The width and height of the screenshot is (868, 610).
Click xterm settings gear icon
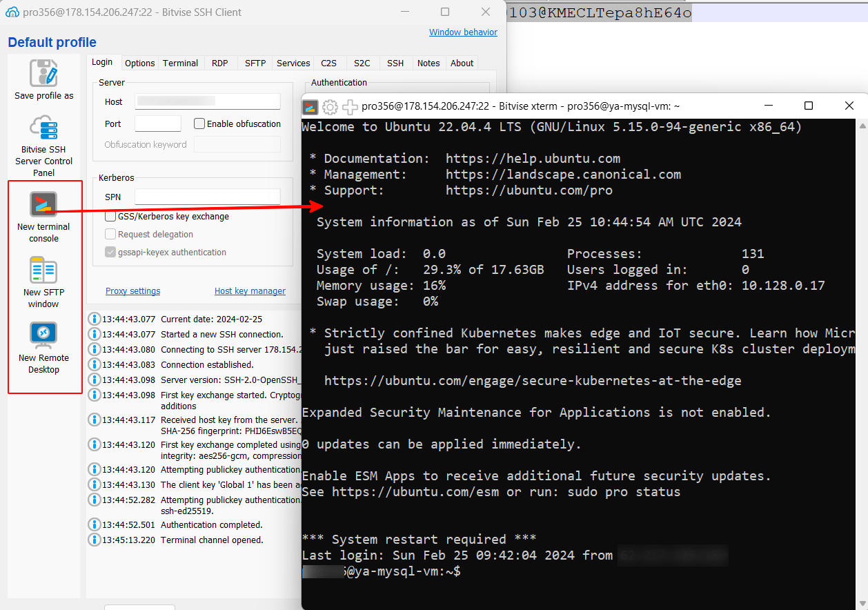(x=331, y=106)
